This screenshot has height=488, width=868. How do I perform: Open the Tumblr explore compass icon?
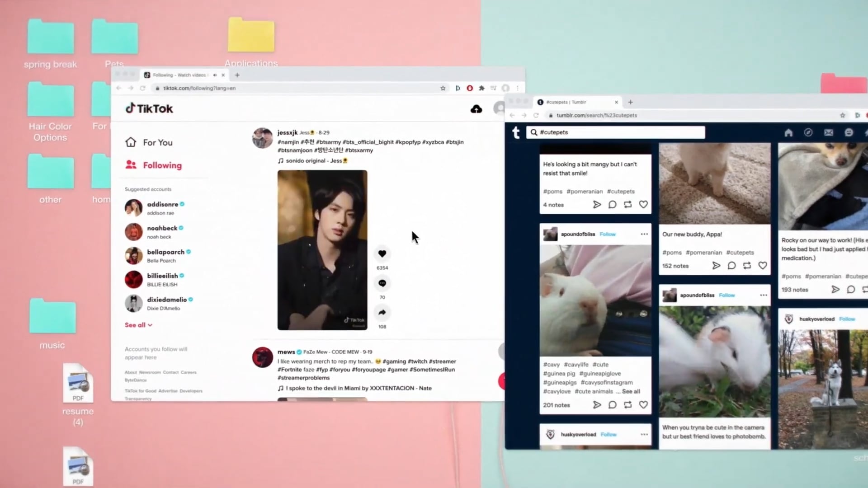[808, 132]
